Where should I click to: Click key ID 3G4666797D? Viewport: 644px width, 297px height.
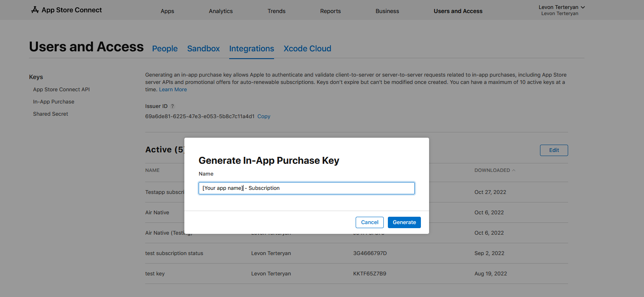click(x=370, y=253)
